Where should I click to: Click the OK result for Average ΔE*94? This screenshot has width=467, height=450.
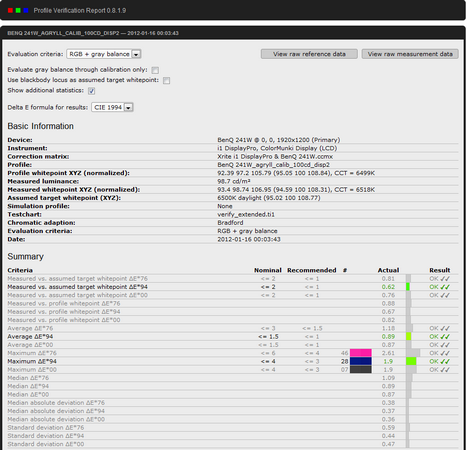coord(440,337)
